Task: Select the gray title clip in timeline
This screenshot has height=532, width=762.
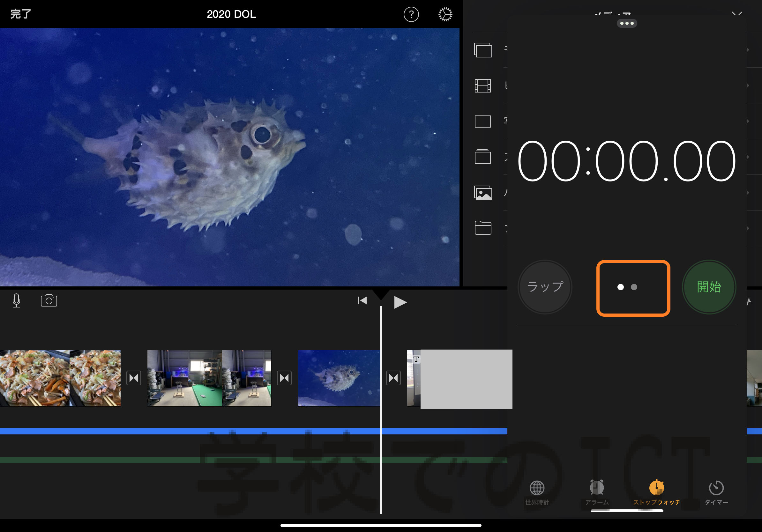Action: click(466, 379)
